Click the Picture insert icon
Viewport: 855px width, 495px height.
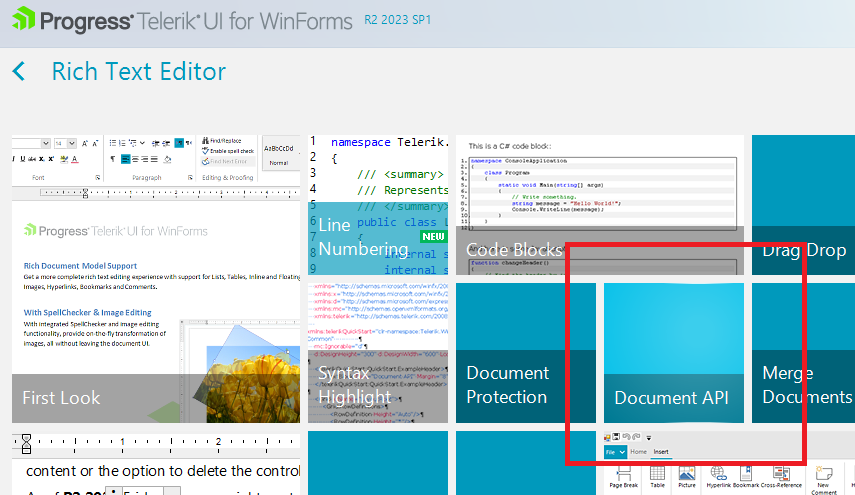(x=686, y=474)
